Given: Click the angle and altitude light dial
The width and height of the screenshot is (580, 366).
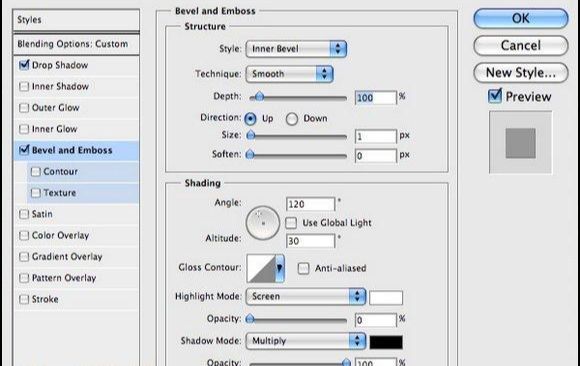Looking at the screenshot, I should point(263,223).
